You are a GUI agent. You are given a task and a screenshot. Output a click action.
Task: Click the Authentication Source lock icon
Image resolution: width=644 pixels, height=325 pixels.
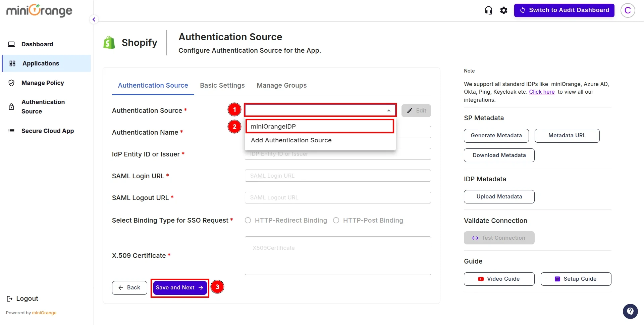point(12,106)
